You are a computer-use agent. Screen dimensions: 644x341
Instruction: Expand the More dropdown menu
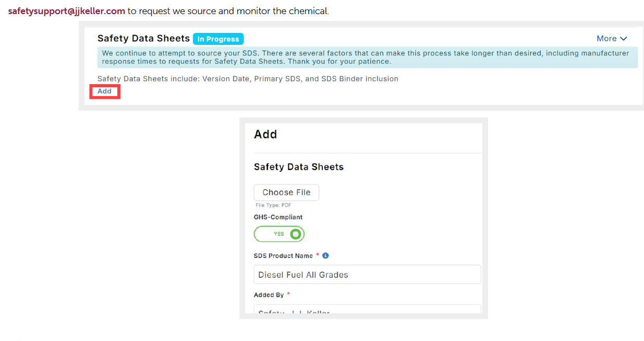coord(612,39)
